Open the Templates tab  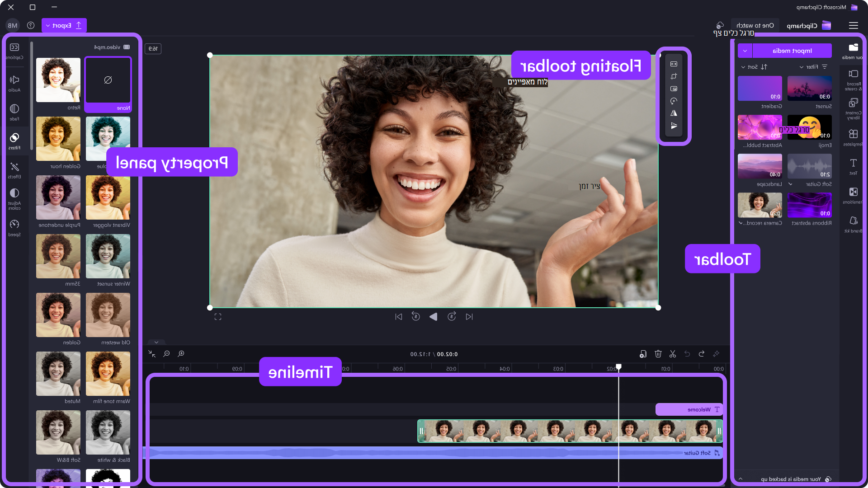(x=853, y=137)
